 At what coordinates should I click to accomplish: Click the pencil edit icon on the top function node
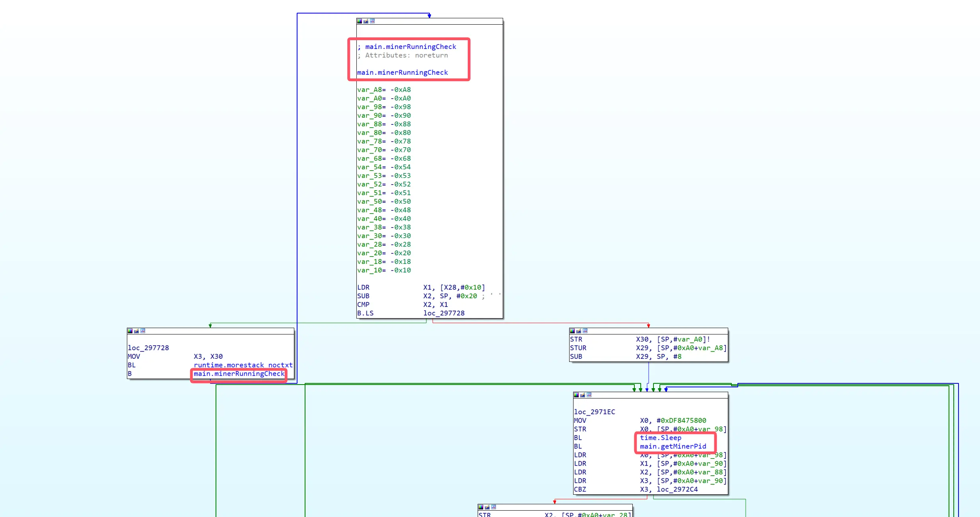(366, 21)
